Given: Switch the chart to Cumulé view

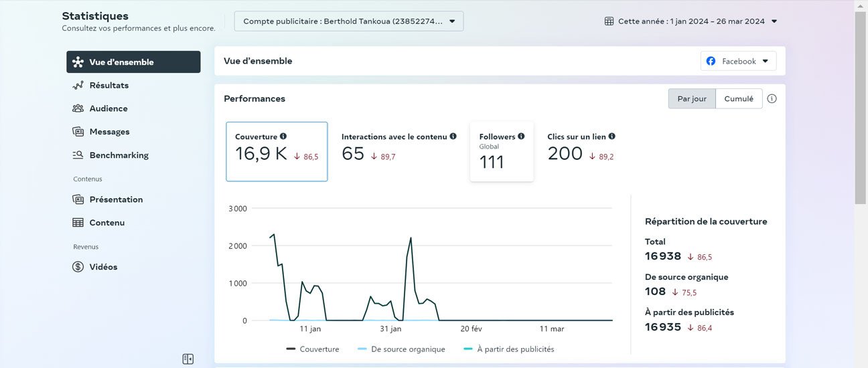Looking at the screenshot, I should tap(739, 99).
